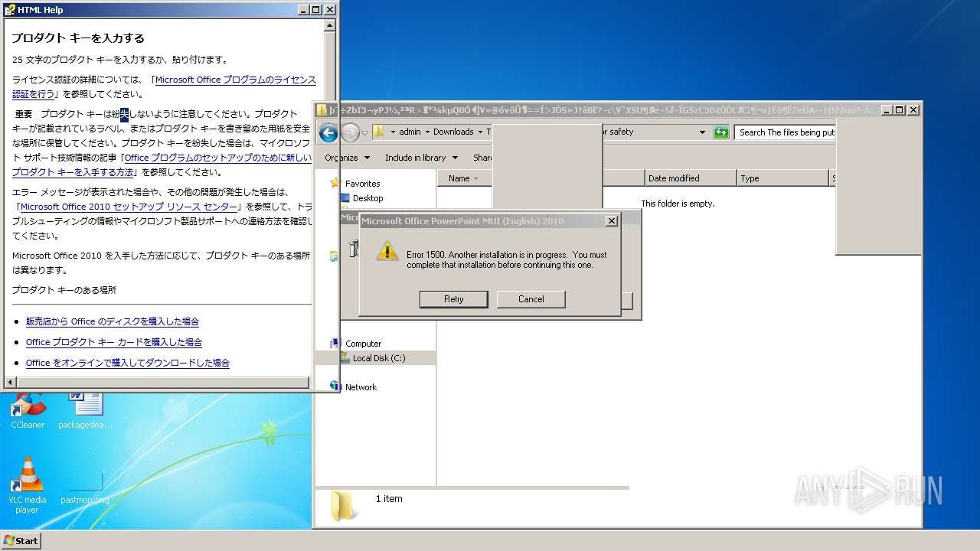980x551 pixels.
Task: Retry the installation in the Error 1500 dialog
Action: coord(453,299)
